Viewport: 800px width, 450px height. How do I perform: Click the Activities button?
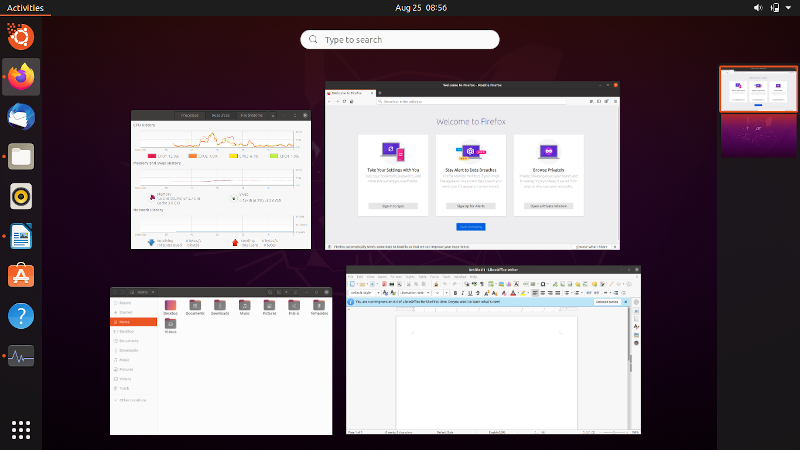click(25, 8)
